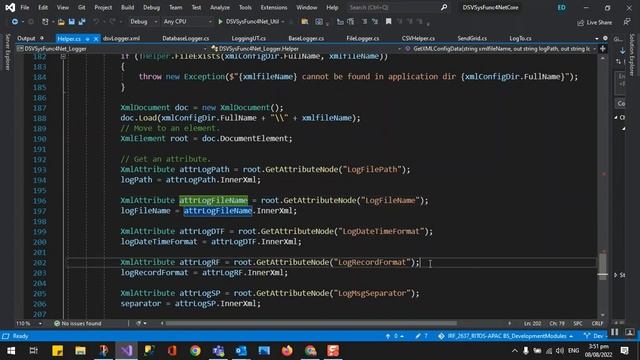Switch to the LoggingUT.cs tab

click(249, 38)
